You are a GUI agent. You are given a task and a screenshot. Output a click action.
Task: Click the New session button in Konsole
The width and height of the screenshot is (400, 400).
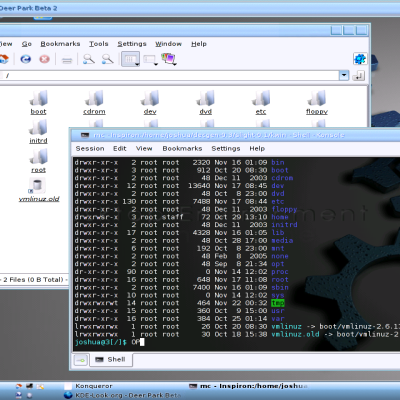tap(81, 360)
